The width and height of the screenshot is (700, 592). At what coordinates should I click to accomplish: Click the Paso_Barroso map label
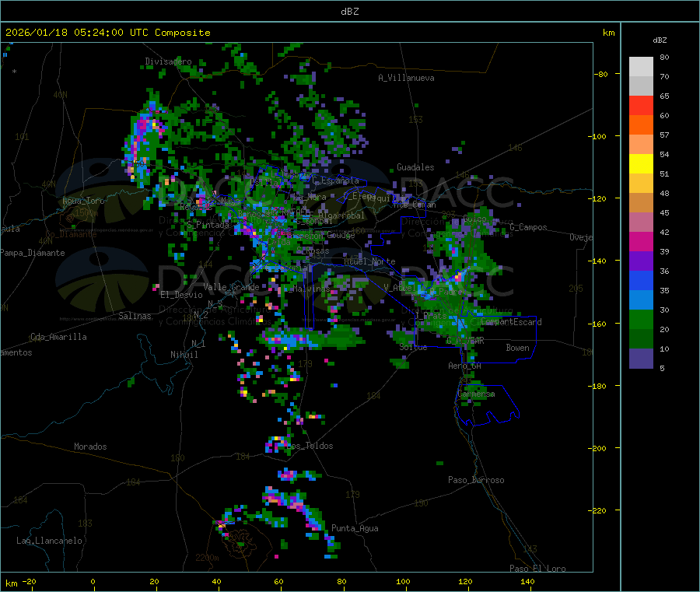476,480
